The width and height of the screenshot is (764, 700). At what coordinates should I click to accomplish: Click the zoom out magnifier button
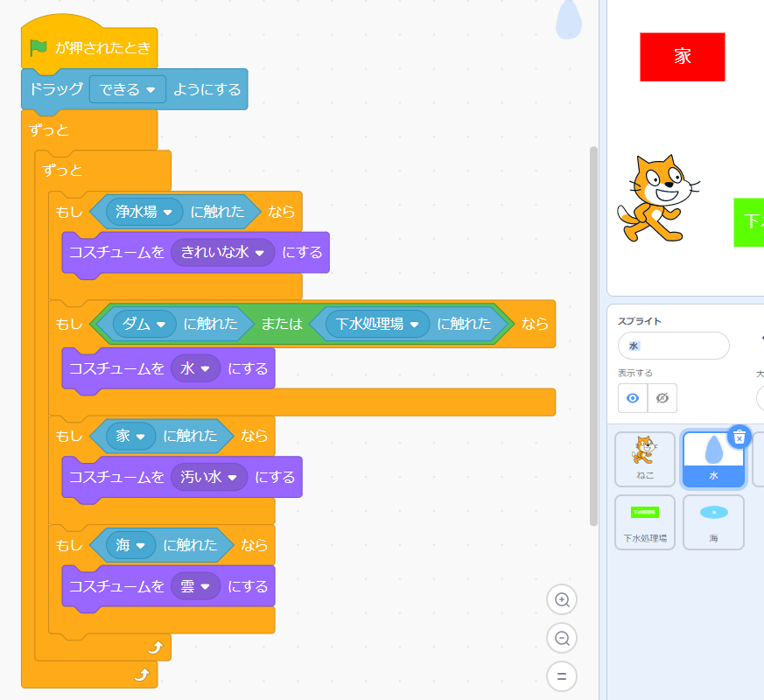coord(562,638)
